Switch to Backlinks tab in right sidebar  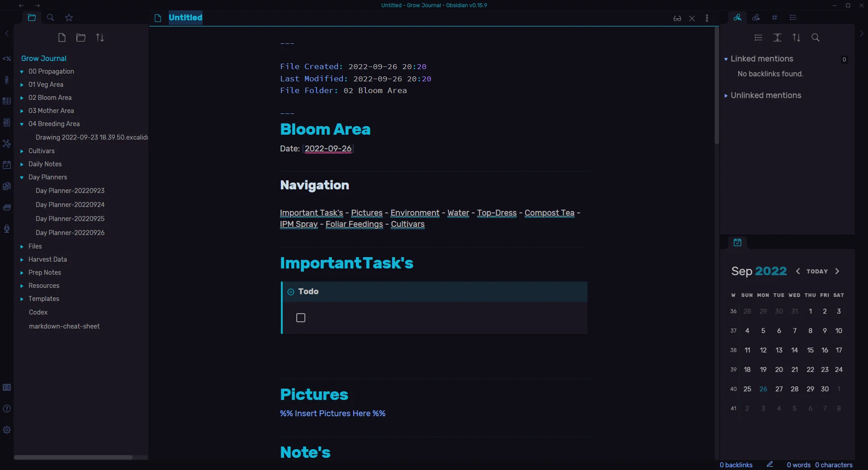coord(737,18)
